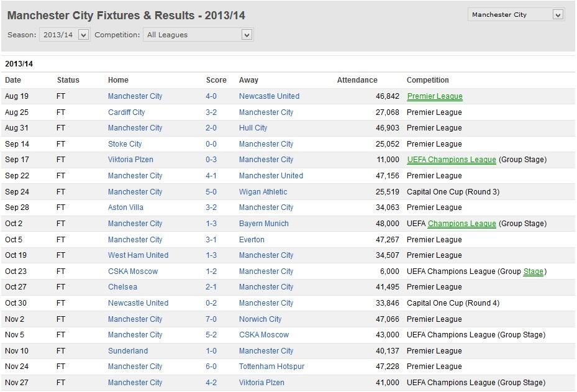The image size is (577, 392).
Task: Click the Competition column header
Action: pos(427,80)
